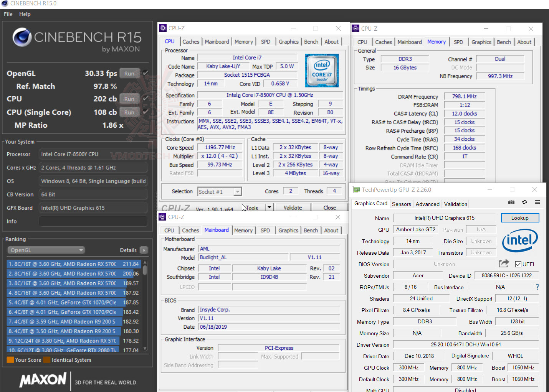Toggle the UEFI checkbox in GPU-Z

518,264
